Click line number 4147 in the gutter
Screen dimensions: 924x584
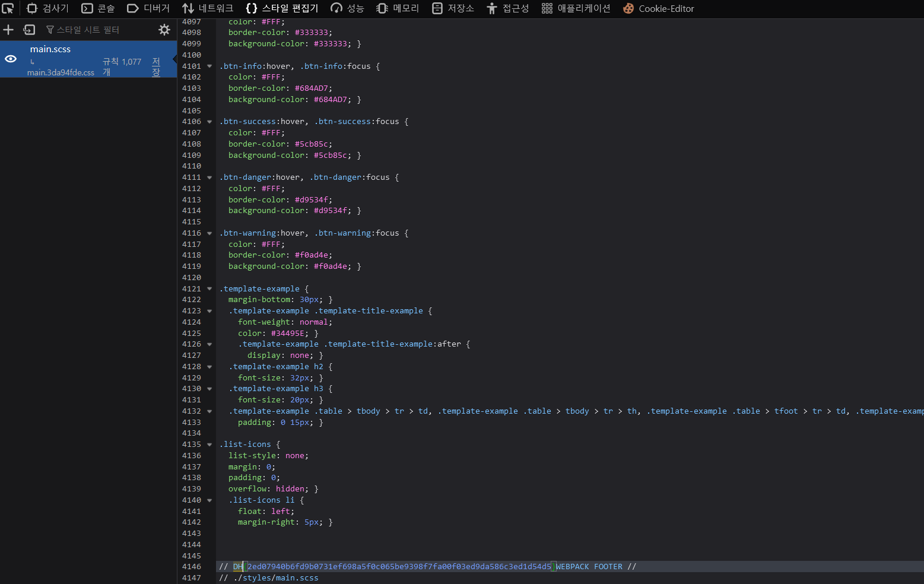click(x=192, y=578)
